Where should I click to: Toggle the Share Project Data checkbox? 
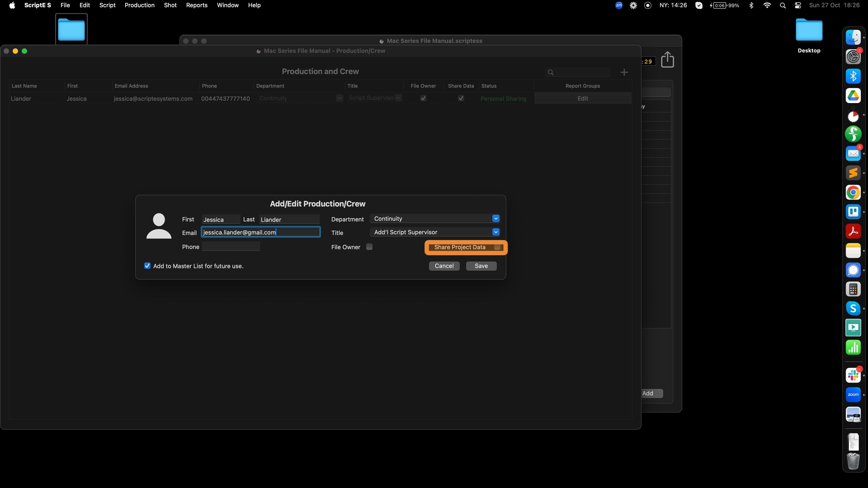coord(497,247)
